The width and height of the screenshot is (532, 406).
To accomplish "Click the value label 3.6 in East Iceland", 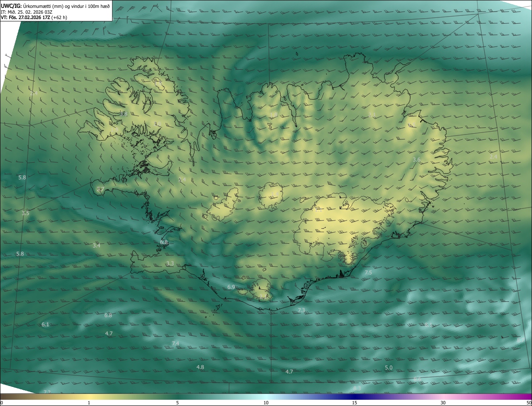I will (416, 160).
